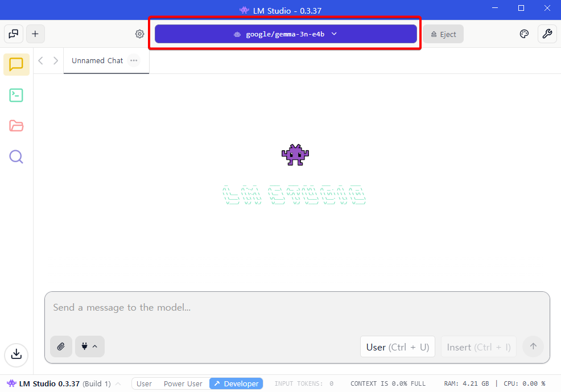
Task: Expand the google/gemma-3n-e4b model selector
Action: [286, 34]
